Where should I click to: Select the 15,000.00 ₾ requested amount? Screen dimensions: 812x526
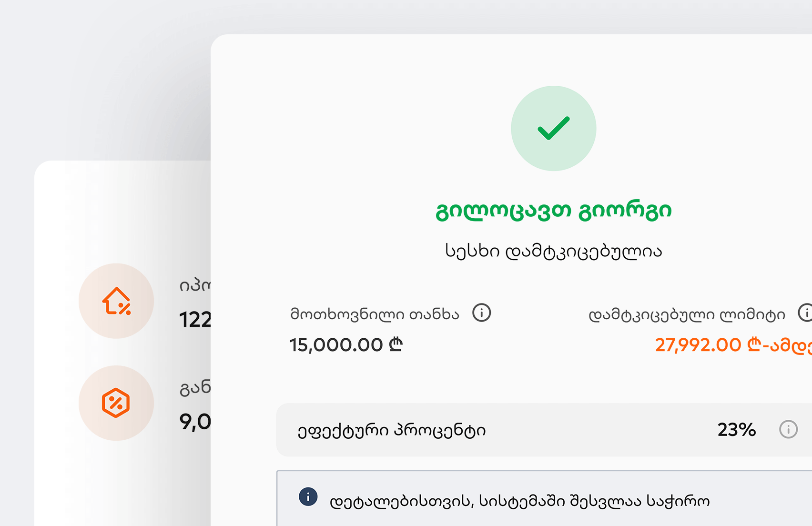346,344
